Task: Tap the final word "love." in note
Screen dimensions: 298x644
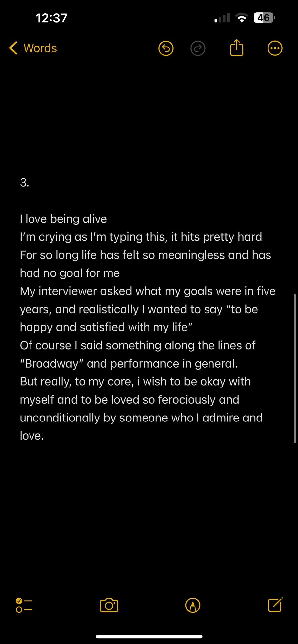Action: click(32, 436)
